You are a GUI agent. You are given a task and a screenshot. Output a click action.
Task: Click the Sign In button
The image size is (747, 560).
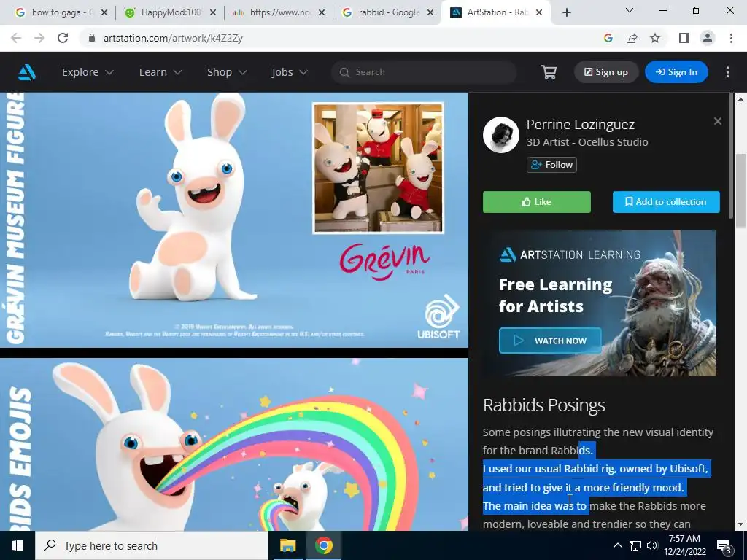pyautogui.click(x=676, y=72)
